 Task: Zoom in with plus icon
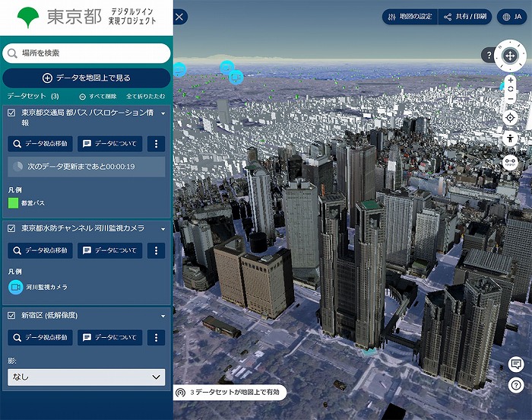510,80
